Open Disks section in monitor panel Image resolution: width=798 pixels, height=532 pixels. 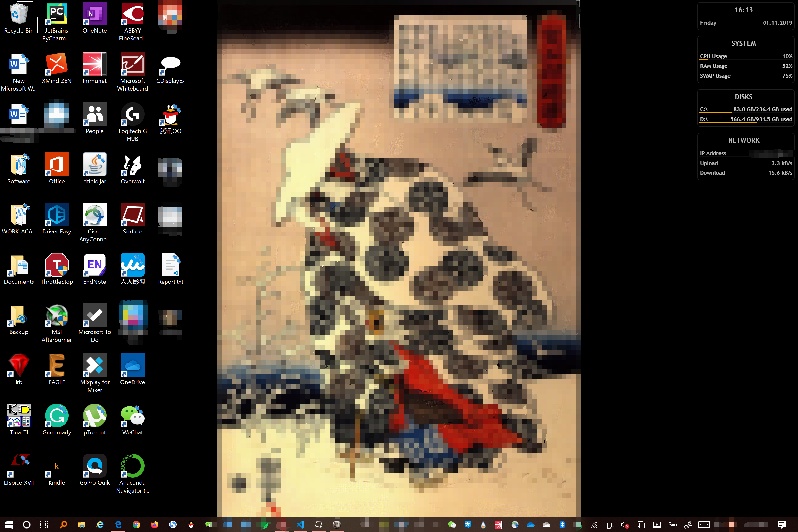[744, 96]
